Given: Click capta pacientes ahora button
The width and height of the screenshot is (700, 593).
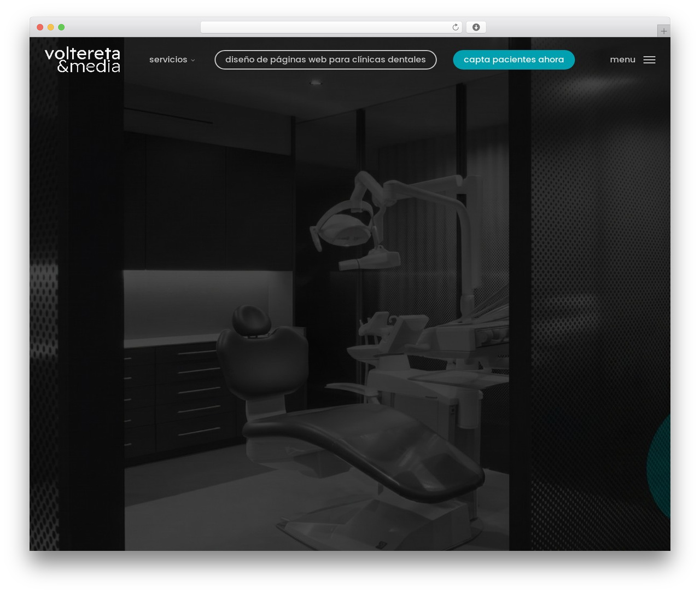Looking at the screenshot, I should click(x=514, y=60).
